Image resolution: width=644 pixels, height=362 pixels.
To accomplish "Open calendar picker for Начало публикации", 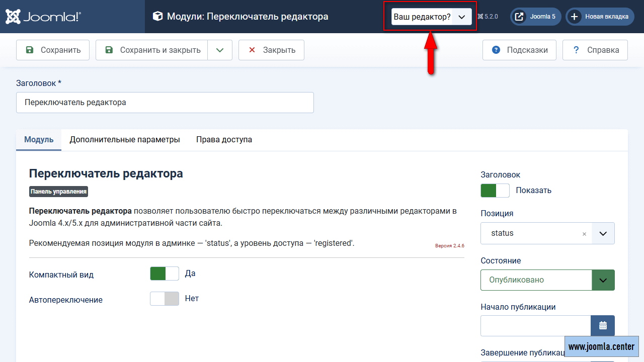I will click(x=602, y=326).
